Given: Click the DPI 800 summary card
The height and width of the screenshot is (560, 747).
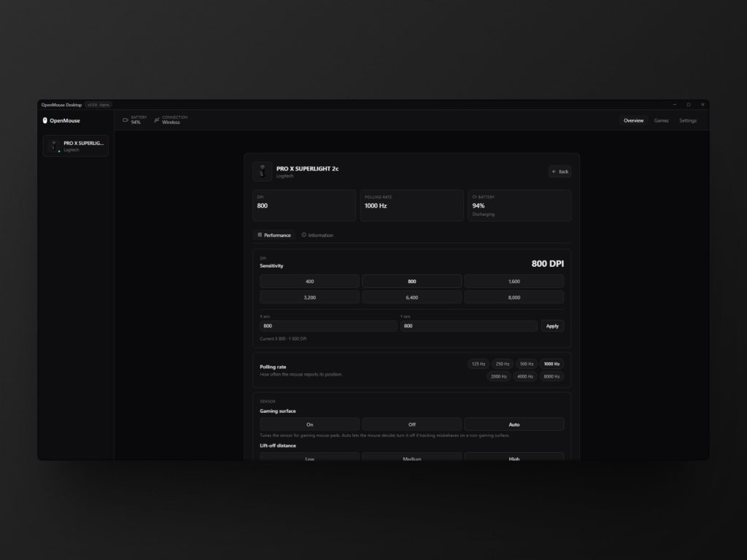Looking at the screenshot, I should [304, 205].
